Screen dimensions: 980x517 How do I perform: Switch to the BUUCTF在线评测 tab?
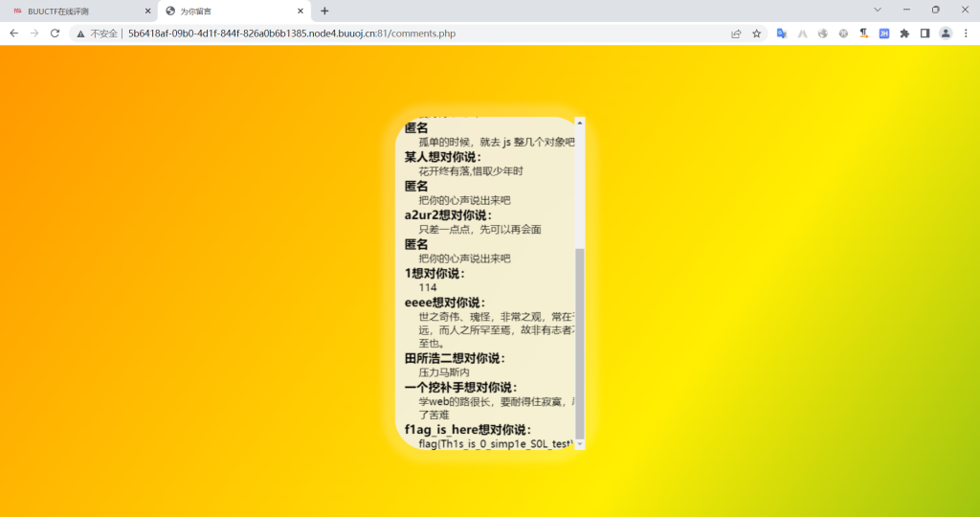pos(77,11)
